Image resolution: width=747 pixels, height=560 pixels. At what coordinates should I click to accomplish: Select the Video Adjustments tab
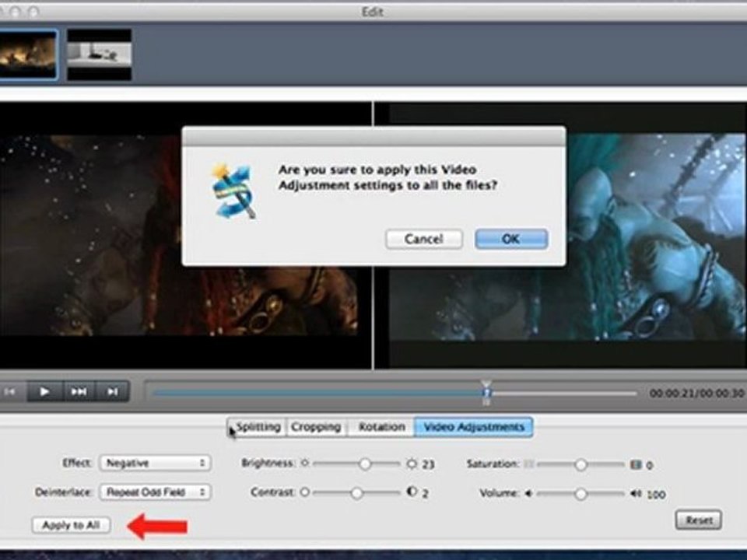pyautogui.click(x=474, y=427)
